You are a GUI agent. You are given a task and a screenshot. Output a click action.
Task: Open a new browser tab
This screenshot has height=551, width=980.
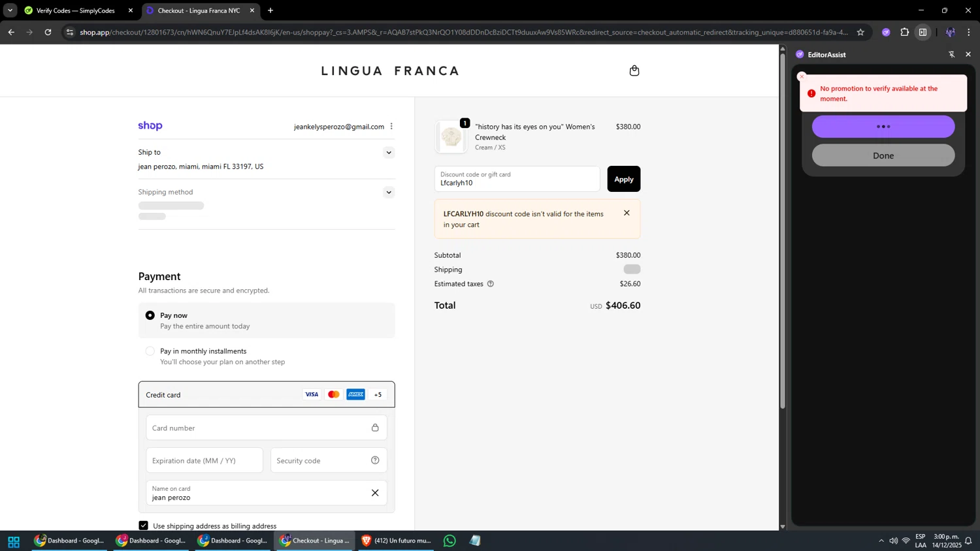(x=270, y=10)
